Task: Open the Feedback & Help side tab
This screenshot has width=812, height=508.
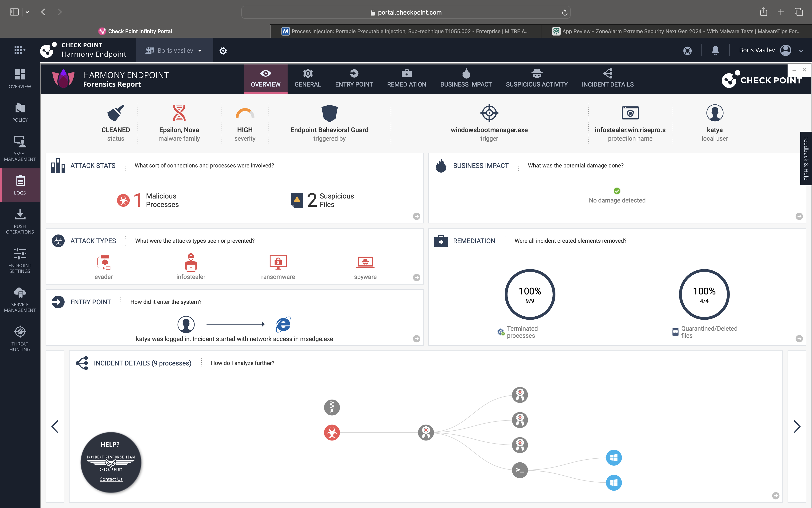Action: pos(806,158)
